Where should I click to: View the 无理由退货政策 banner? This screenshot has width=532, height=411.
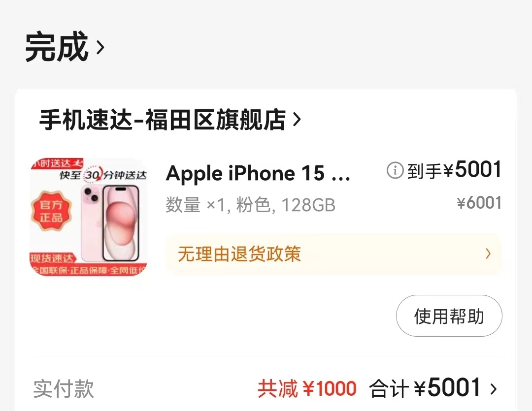[x=333, y=254]
